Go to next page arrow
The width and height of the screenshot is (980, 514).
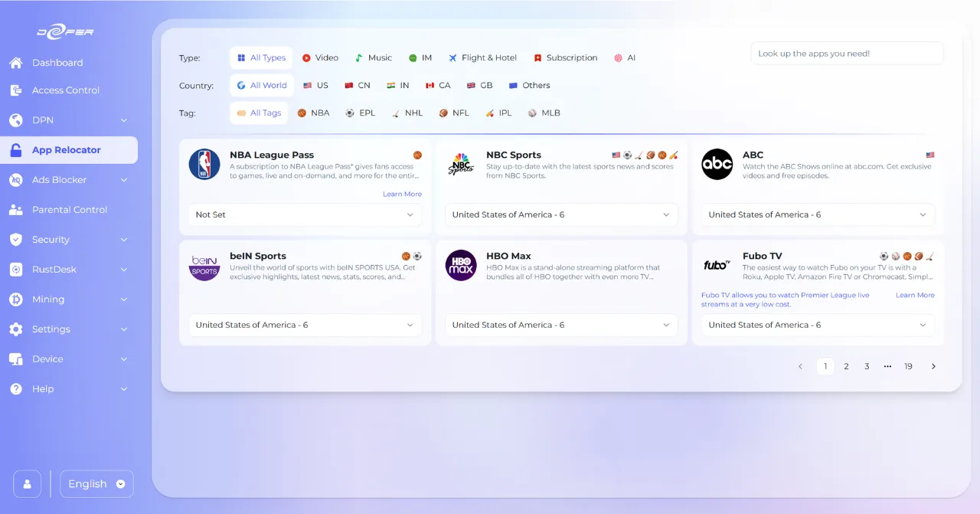tap(933, 366)
